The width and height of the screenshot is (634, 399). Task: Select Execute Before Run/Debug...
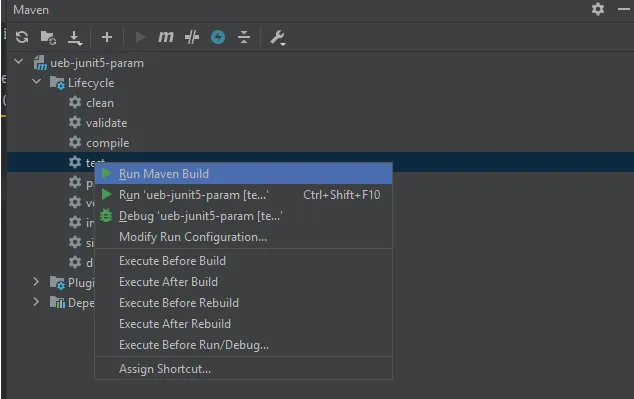pyautogui.click(x=243, y=345)
